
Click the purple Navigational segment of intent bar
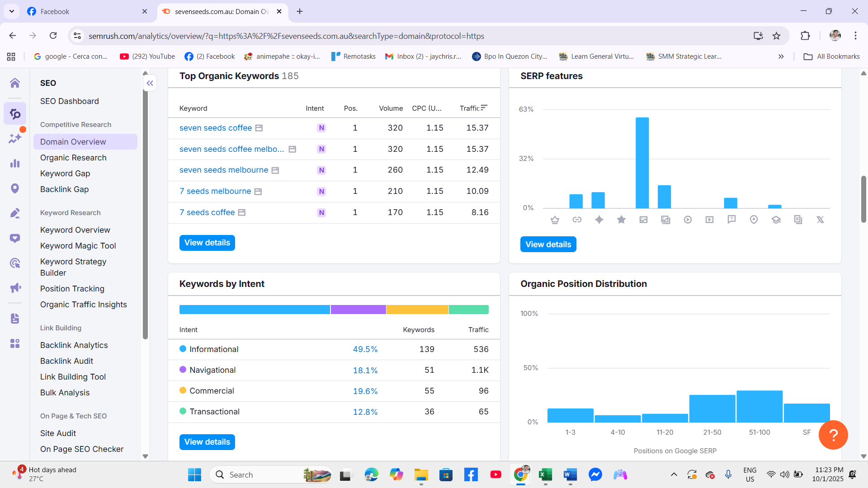[358, 310]
